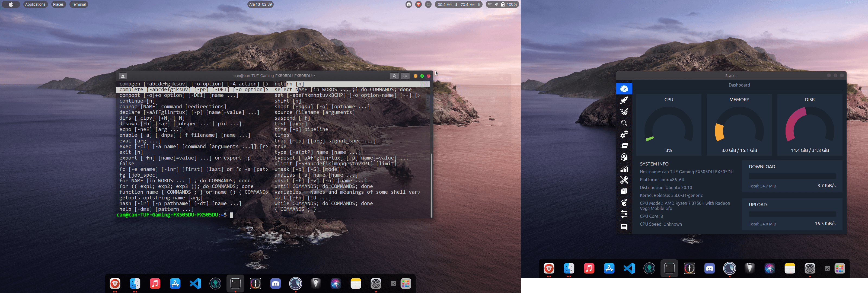Open the Terminal menu in top bar

click(x=78, y=4)
